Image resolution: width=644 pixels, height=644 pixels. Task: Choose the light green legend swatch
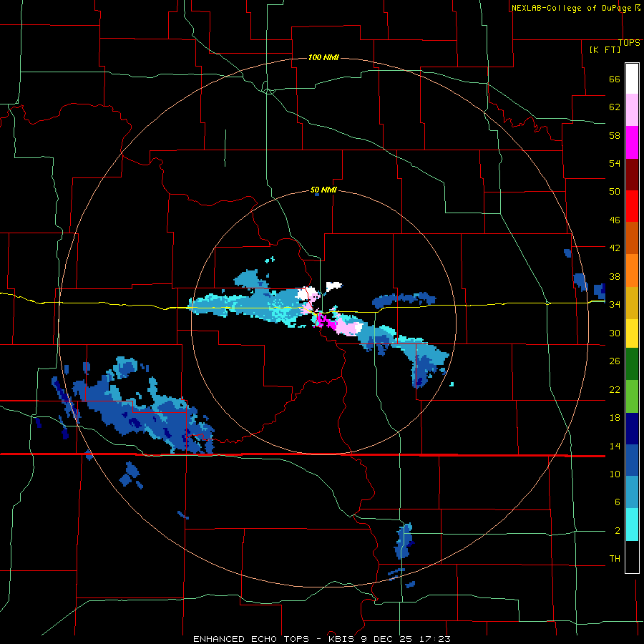(632, 396)
